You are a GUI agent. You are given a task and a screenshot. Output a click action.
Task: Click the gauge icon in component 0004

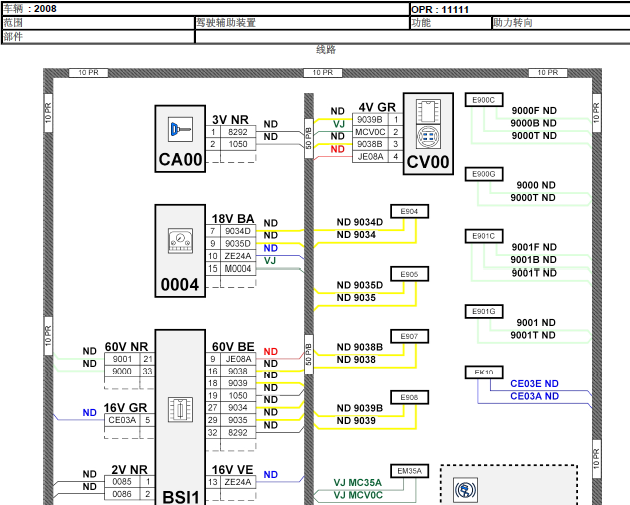[180, 241]
